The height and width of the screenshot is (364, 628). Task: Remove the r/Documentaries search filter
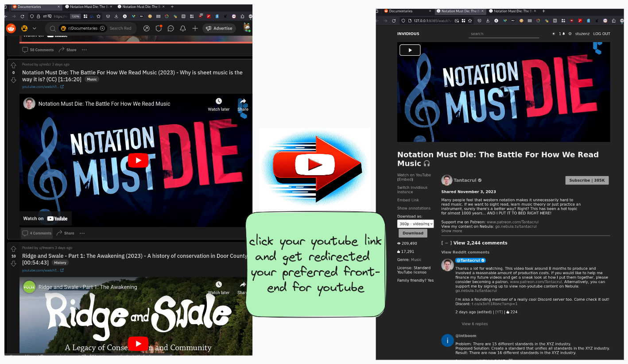(x=102, y=28)
